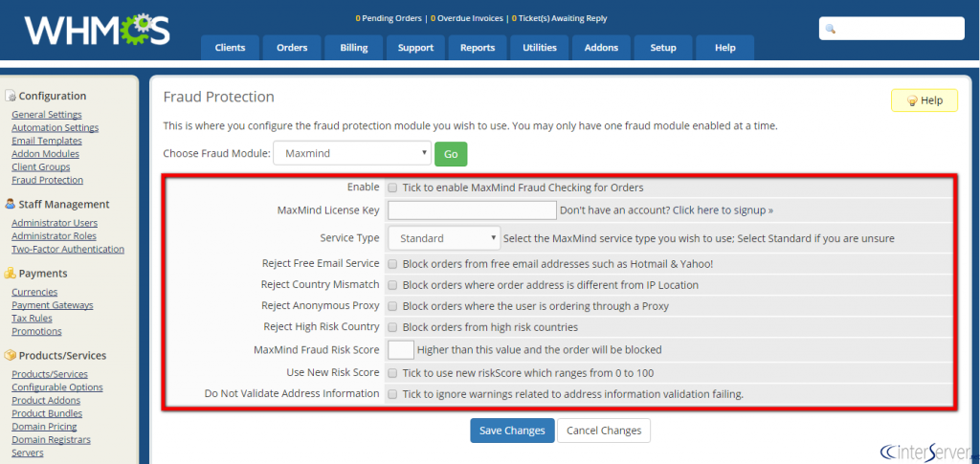Open the Billing menu tab
The width and height of the screenshot is (980, 464).
354,48
